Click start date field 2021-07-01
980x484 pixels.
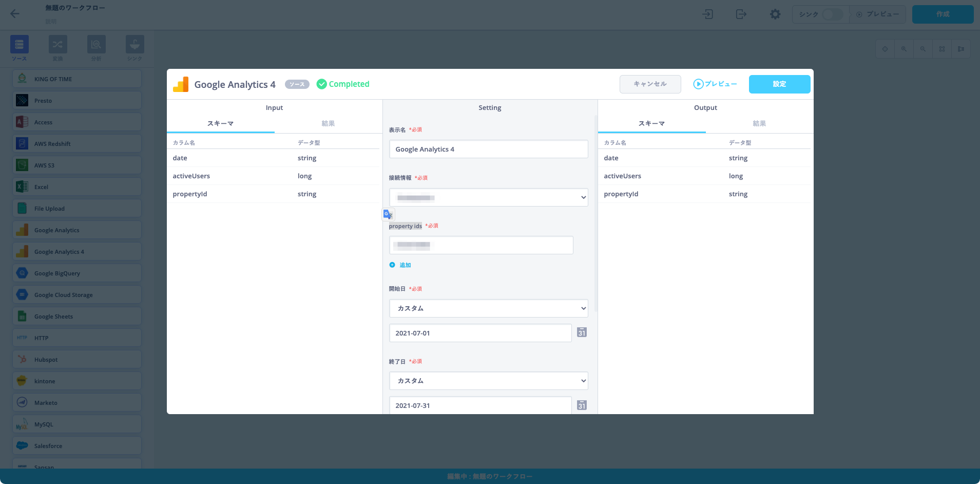point(480,333)
